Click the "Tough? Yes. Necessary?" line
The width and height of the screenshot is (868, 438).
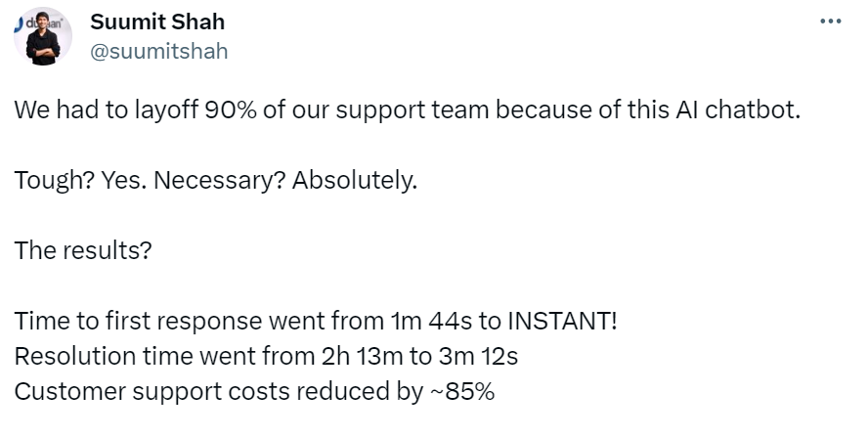215,181
